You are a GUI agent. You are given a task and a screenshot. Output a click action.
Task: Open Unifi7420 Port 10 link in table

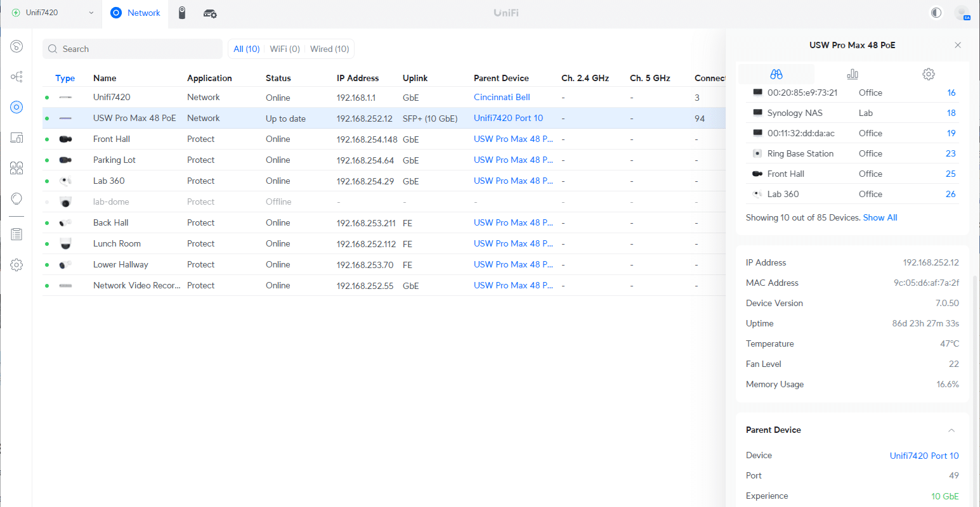pyautogui.click(x=509, y=118)
